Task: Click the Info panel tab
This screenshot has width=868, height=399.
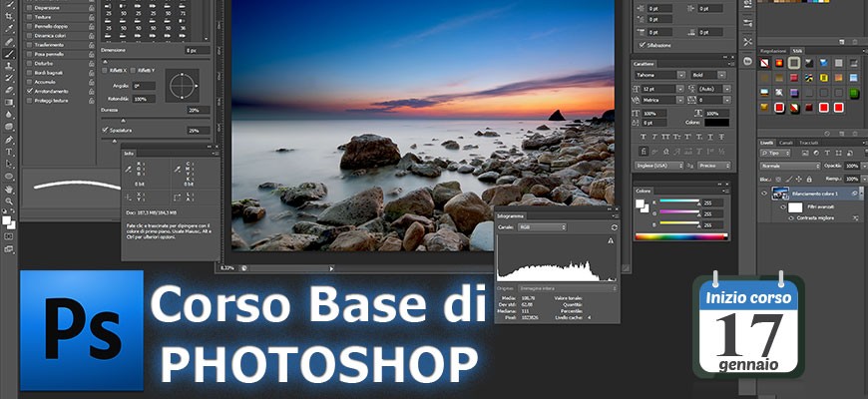Action: click(x=128, y=154)
